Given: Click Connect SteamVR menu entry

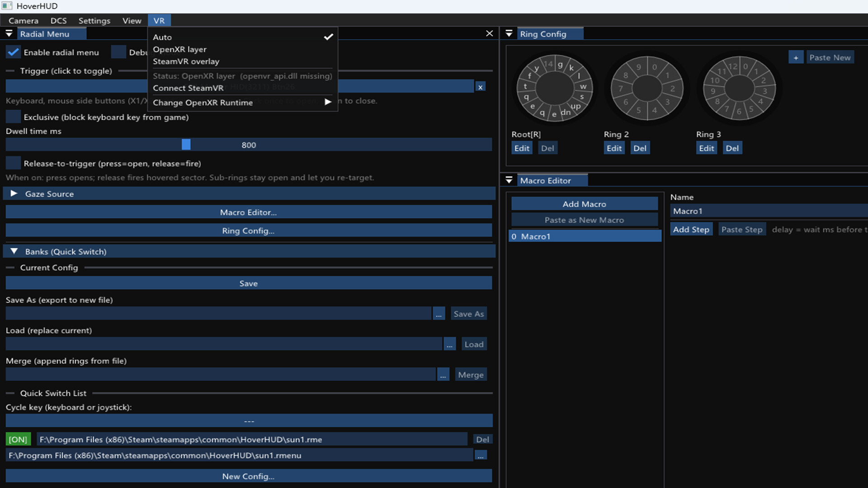Looking at the screenshot, I should point(243,88).
